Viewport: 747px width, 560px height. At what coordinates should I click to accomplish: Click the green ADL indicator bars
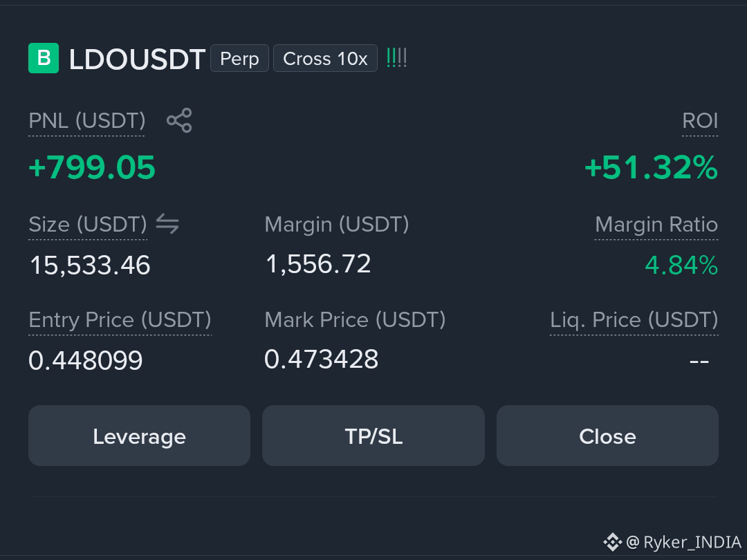[396, 57]
